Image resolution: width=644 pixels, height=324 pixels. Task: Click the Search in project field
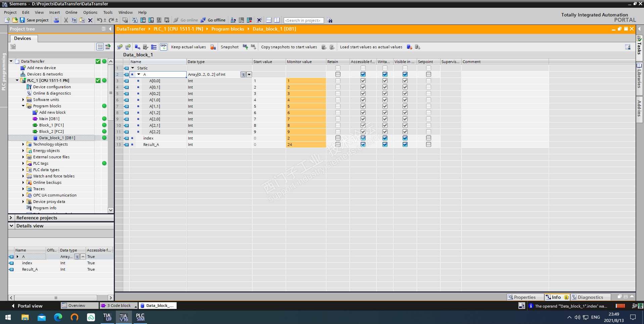click(x=304, y=20)
